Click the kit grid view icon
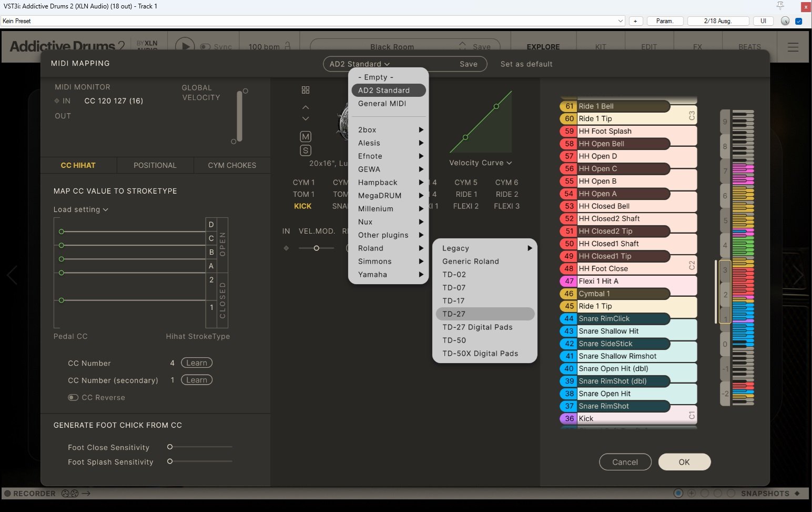The height and width of the screenshot is (512, 812). [306, 90]
